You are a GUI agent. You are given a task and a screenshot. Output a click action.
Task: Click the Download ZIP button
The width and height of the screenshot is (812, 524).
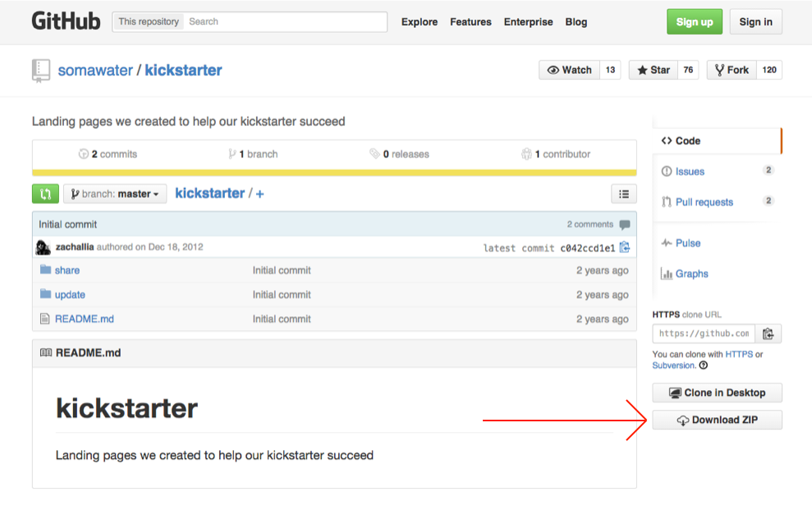tap(717, 420)
